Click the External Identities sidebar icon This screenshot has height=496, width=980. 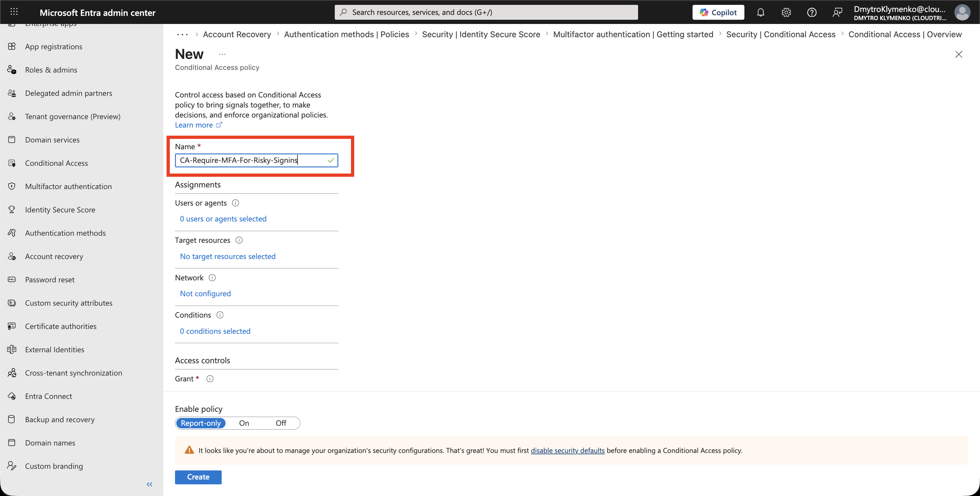[12, 349]
